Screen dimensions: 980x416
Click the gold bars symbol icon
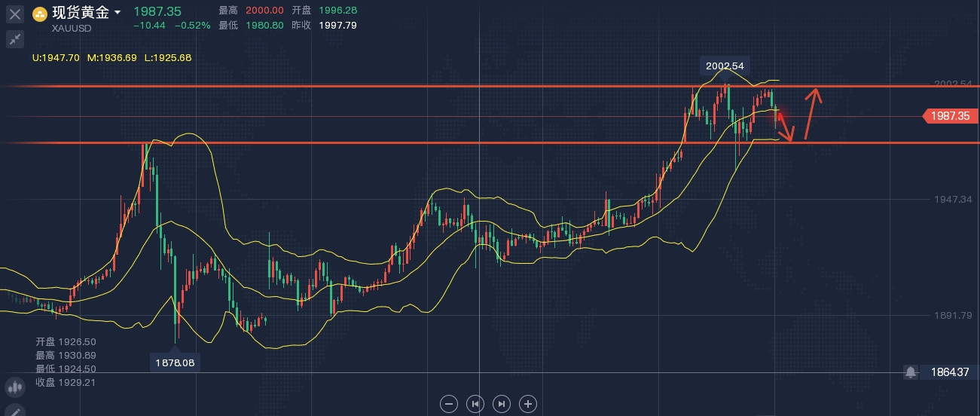[x=40, y=14]
